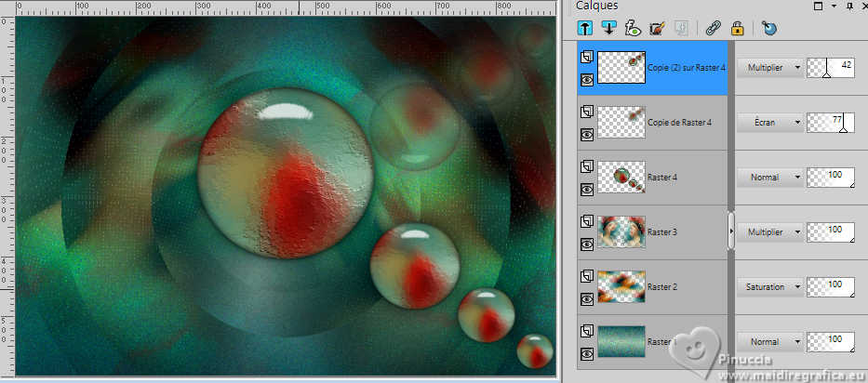
Task: Click the layer name Copie (2) sur Raster 4
Action: [687, 68]
